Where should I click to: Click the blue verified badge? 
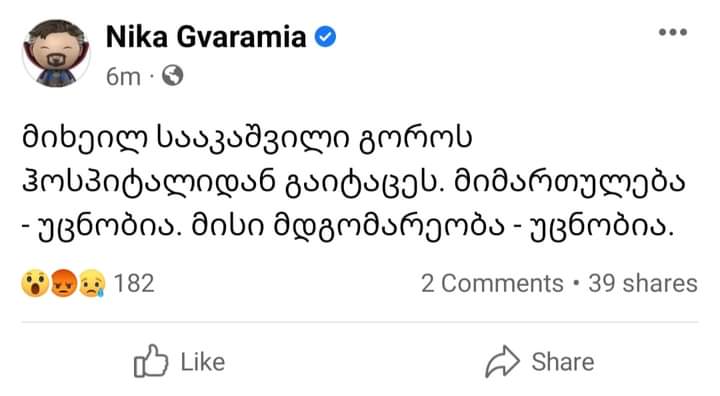click(x=325, y=37)
